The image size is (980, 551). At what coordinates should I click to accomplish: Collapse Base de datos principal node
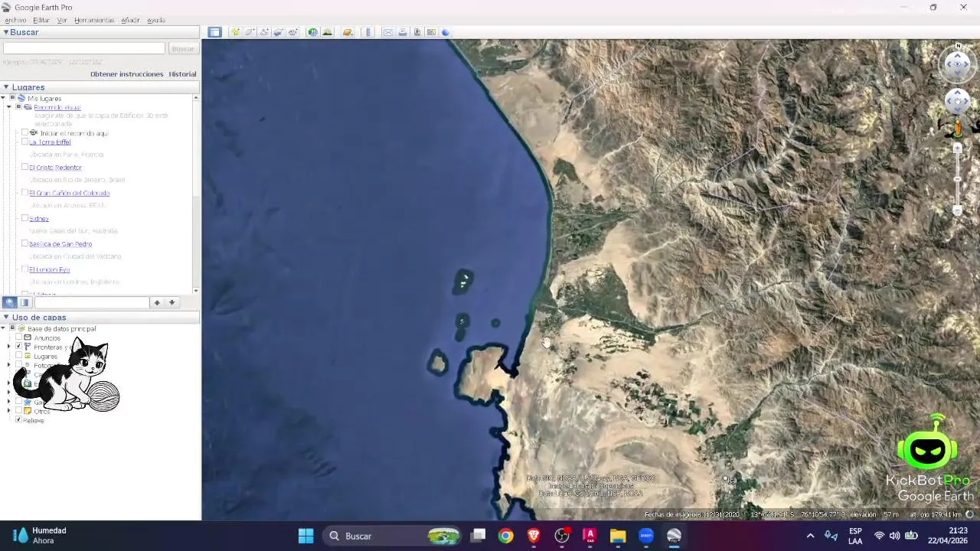pyautogui.click(x=3, y=328)
